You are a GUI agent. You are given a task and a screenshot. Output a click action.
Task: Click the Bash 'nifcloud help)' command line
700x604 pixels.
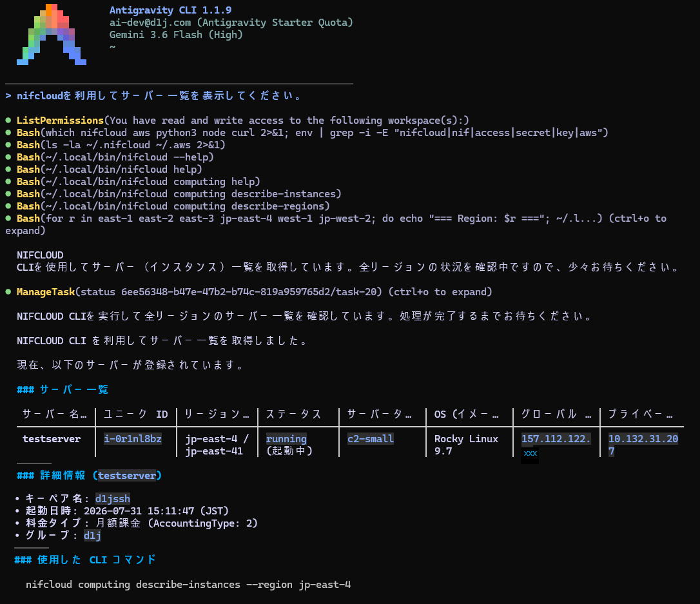110,169
